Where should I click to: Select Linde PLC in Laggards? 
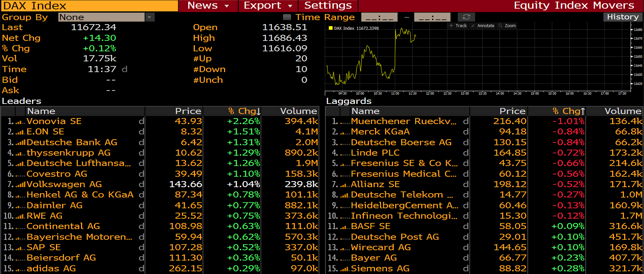click(x=484, y=153)
